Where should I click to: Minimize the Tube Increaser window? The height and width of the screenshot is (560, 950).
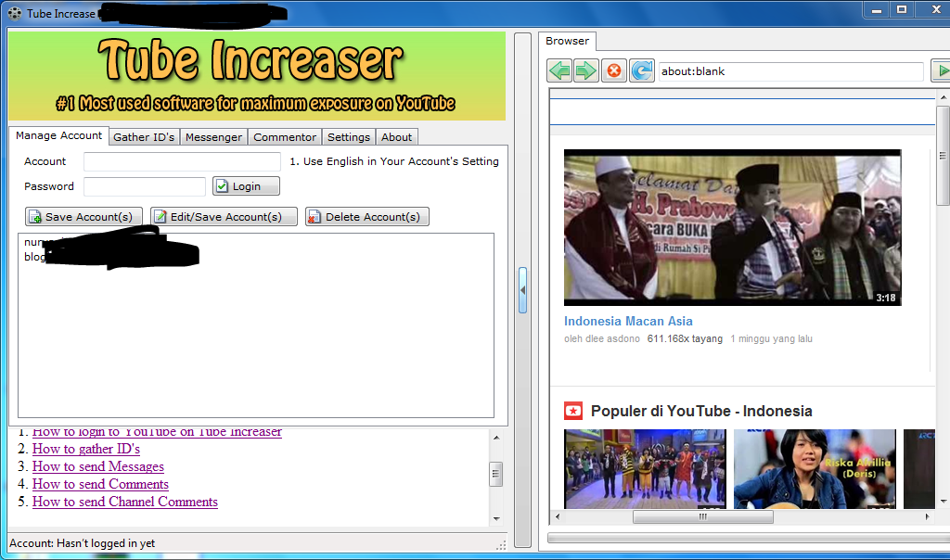click(x=876, y=9)
